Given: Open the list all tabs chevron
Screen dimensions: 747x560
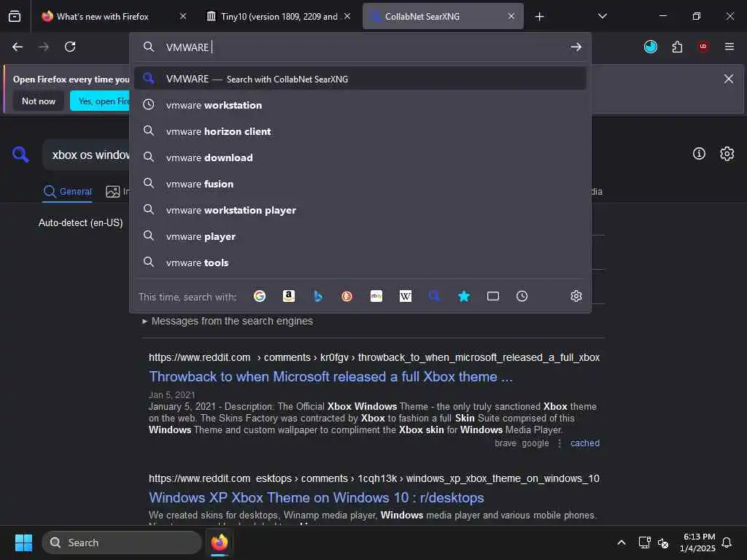Looking at the screenshot, I should click(602, 16).
